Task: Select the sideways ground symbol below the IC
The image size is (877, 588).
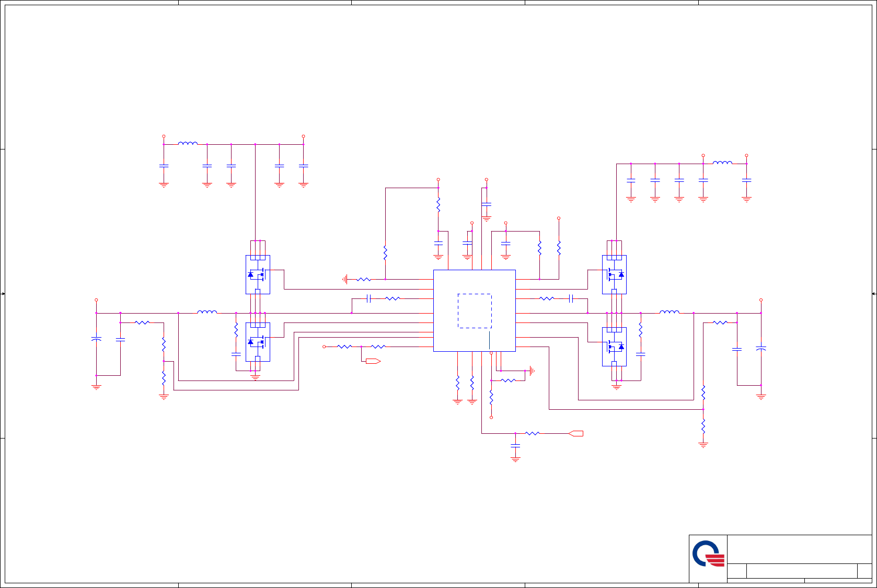Action: click(532, 371)
